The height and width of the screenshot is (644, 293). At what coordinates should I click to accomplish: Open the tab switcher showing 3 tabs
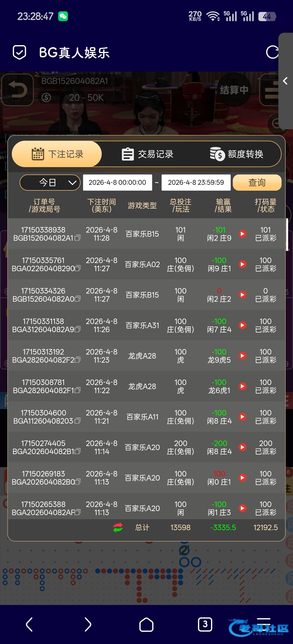205,624
